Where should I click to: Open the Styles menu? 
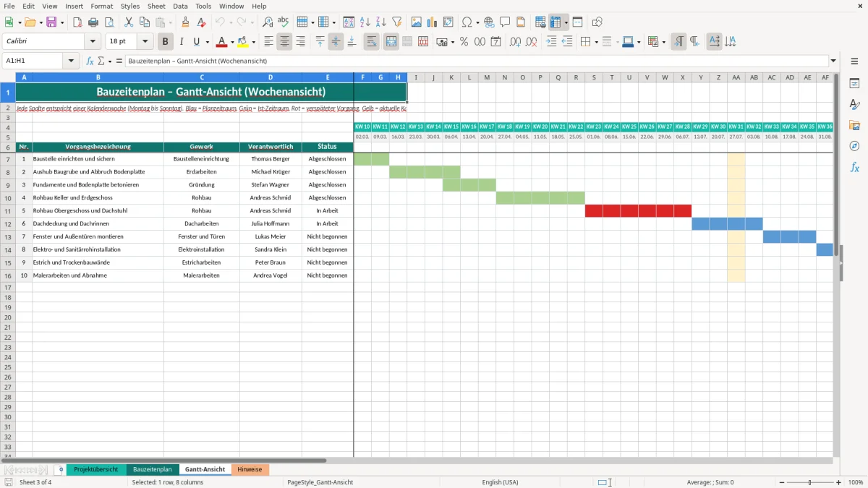pos(130,6)
